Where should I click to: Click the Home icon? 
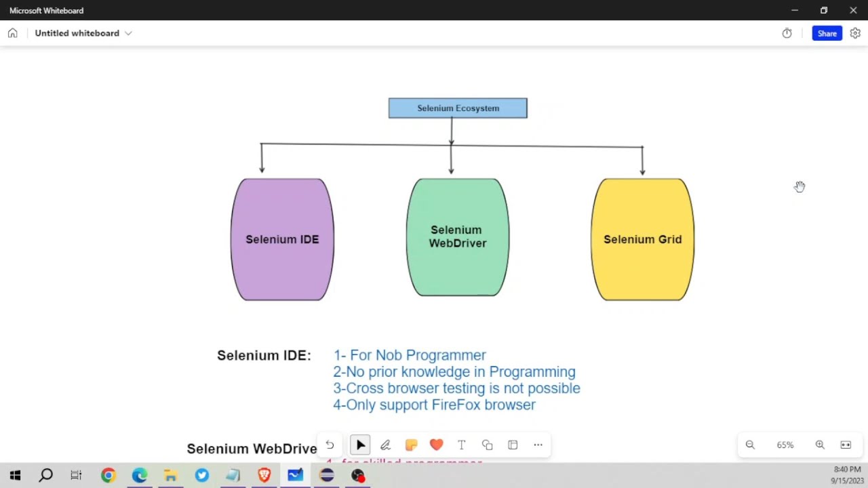click(12, 33)
